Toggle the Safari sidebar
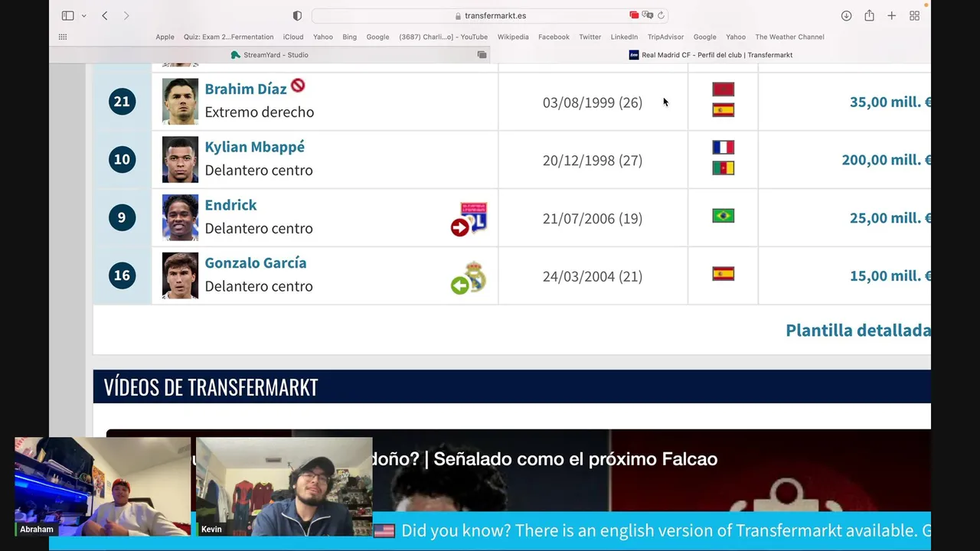Image resolution: width=980 pixels, height=551 pixels. coord(67,15)
